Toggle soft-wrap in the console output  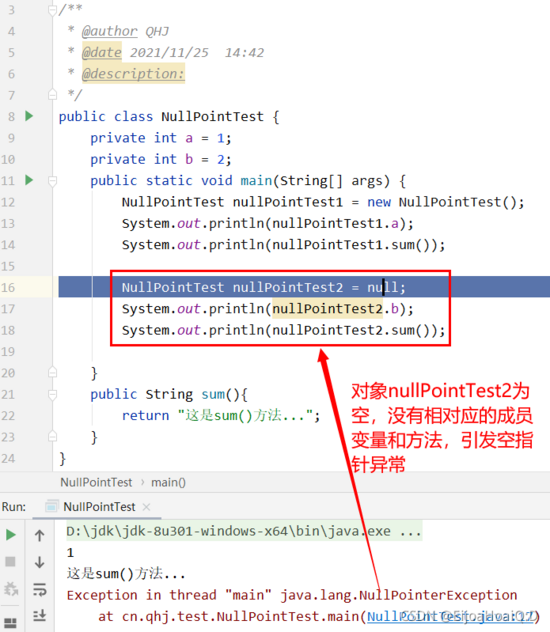coord(39,589)
